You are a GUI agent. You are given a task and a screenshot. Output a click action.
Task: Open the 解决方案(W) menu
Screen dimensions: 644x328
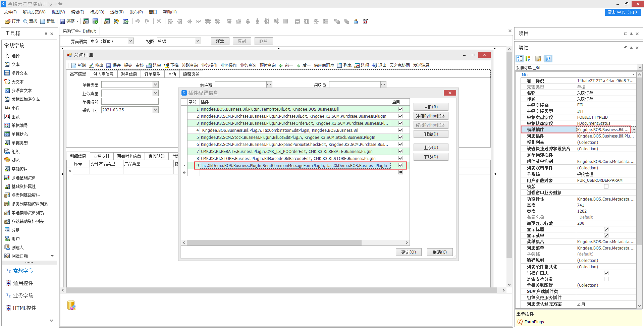(34, 12)
